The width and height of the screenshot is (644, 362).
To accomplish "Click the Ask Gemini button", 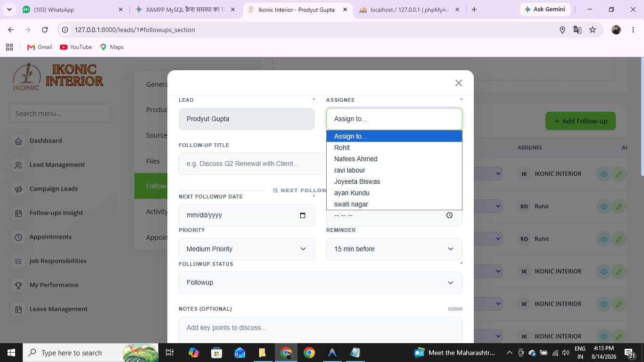I will coord(545,9).
